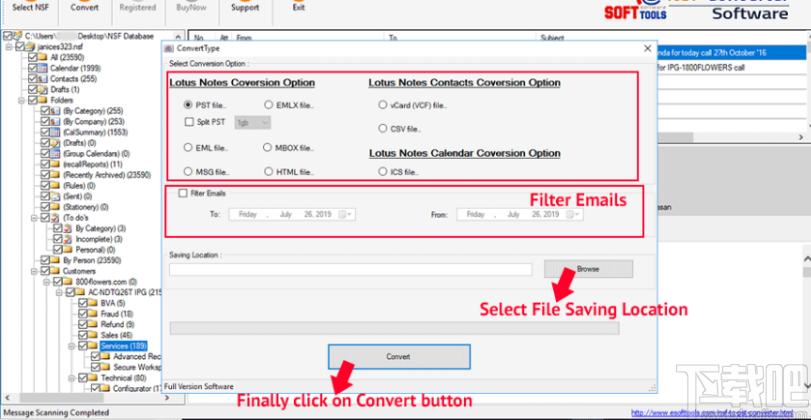Viewport: 811px width, 420px height.
Task: Collapse the (To do's) tree node
Action: coord(34,218)
